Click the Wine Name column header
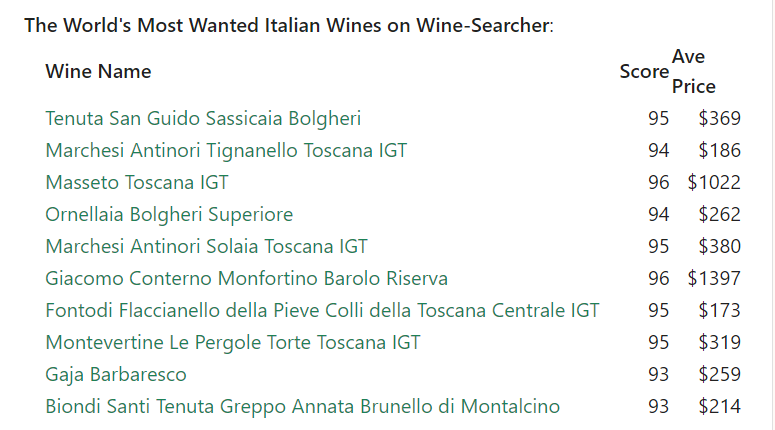The width and height of the screenshot is (775, 430). 98,72
